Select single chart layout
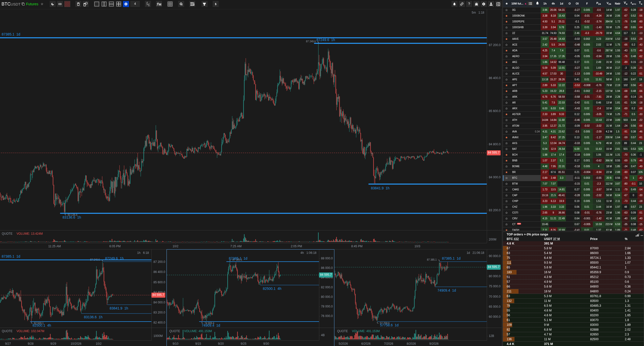The image size is (644, 346). pos(97,4)
